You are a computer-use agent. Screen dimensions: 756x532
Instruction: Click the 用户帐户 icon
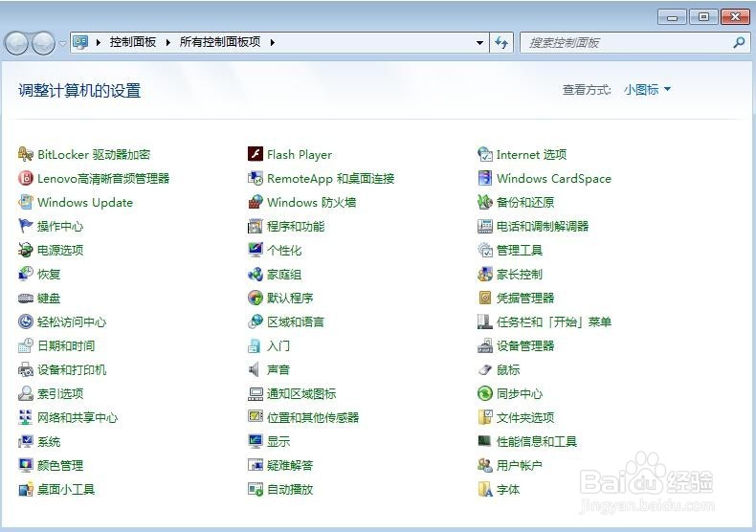(x=484, y=465)
